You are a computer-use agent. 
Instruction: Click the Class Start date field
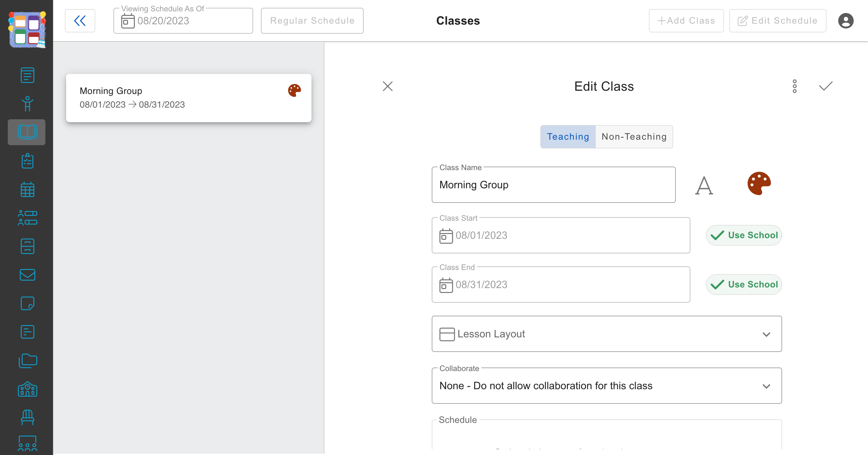pos(561,235)
